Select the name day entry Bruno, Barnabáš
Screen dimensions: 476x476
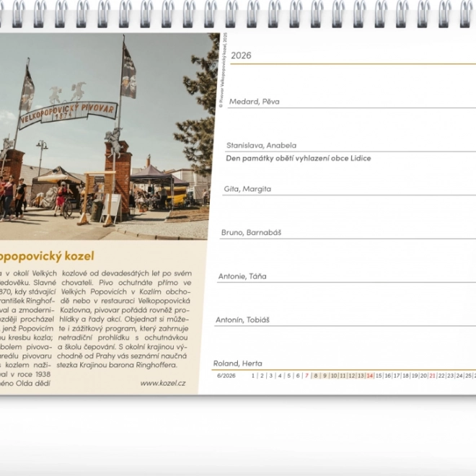(x=251, y=232)
